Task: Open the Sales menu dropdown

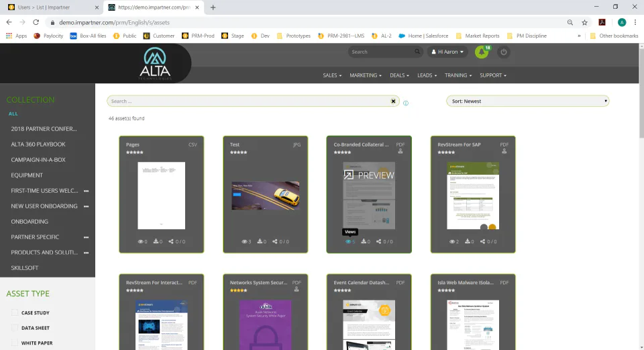Action: click(x=332, y=75)
